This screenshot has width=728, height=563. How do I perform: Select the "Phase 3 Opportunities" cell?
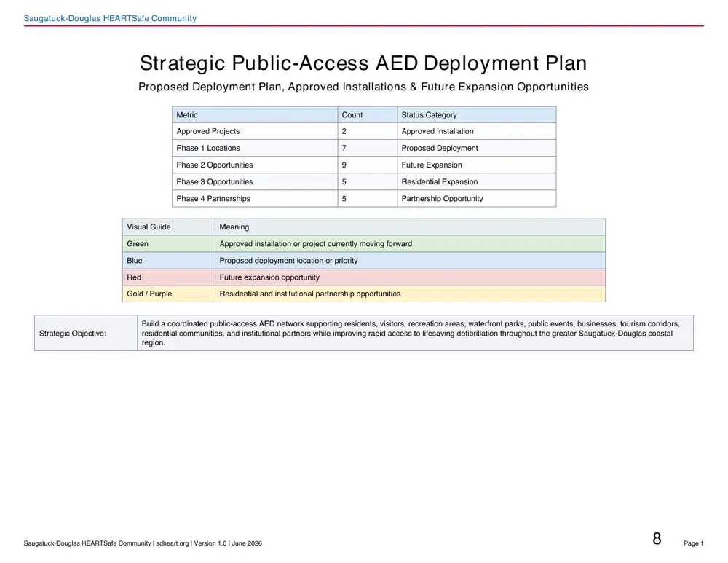[x=255, y=181]
